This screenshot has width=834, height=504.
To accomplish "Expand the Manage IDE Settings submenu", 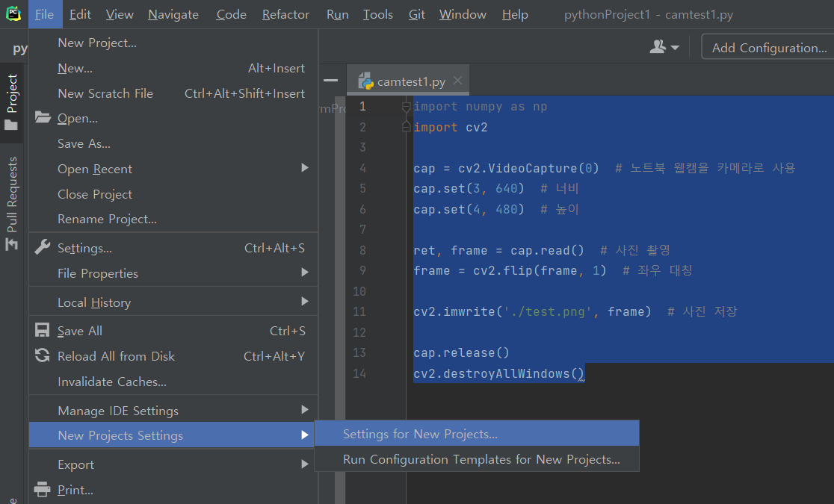I will (305, 409).
